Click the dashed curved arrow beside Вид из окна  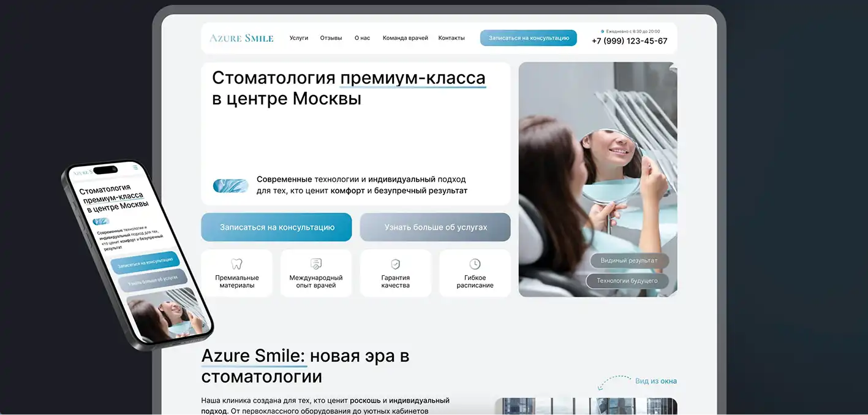613,383
